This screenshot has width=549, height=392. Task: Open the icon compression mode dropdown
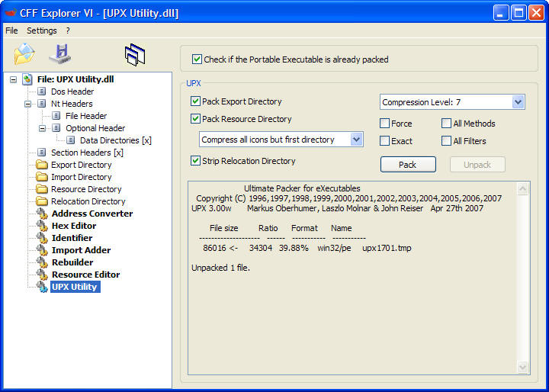[x=356, y=140]
